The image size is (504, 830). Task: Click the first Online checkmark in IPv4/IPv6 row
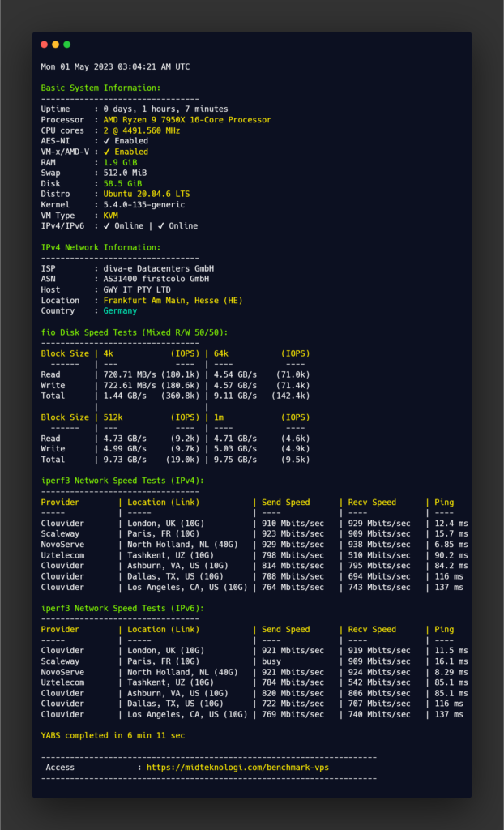coord(106,226)
